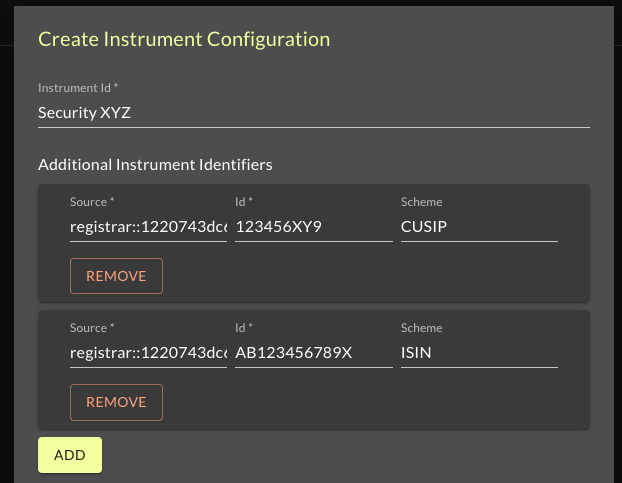Remove the ISIN identifier entry
Viewport: 622px width, 483px height.
pyautogui.click(x=116, y=402)
